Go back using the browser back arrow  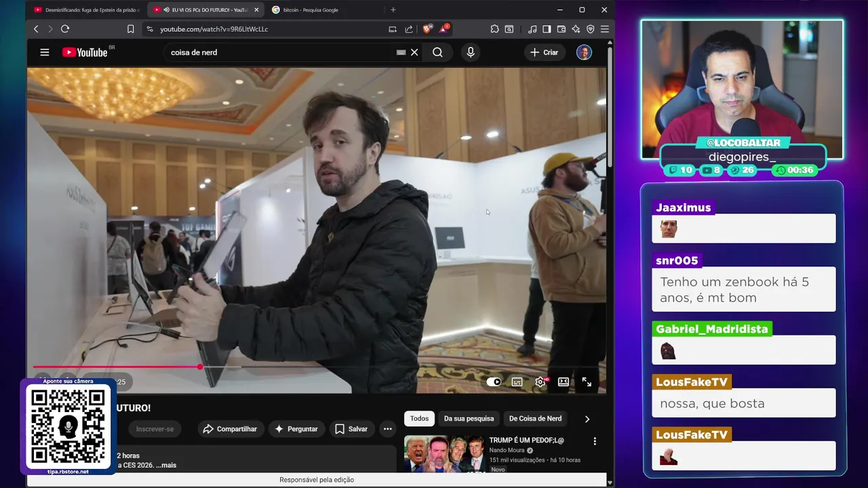click(x=36, y=29)
